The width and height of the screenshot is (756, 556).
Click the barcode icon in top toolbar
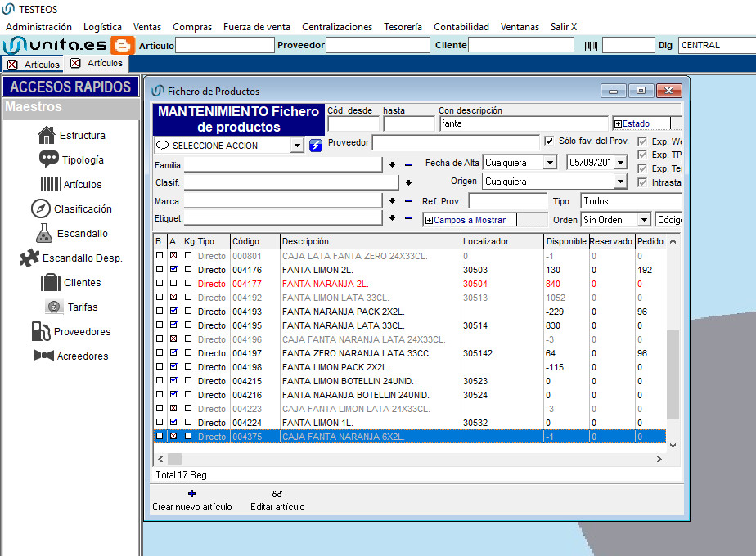click(x=591, y=46)
